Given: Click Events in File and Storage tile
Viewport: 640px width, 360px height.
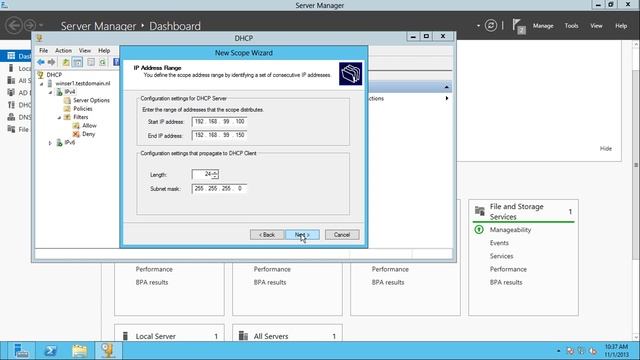Looking at the screenshot, I should (499, 243).
